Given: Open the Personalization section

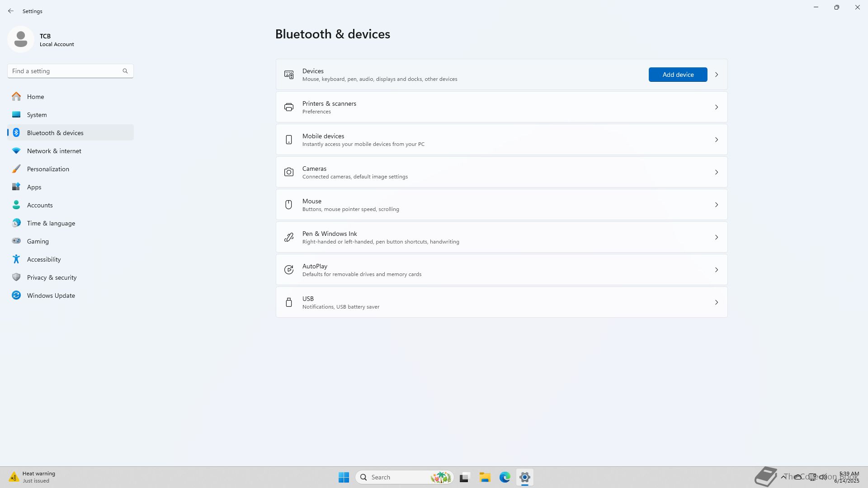Looking at the screenshot, I should 48,169.
